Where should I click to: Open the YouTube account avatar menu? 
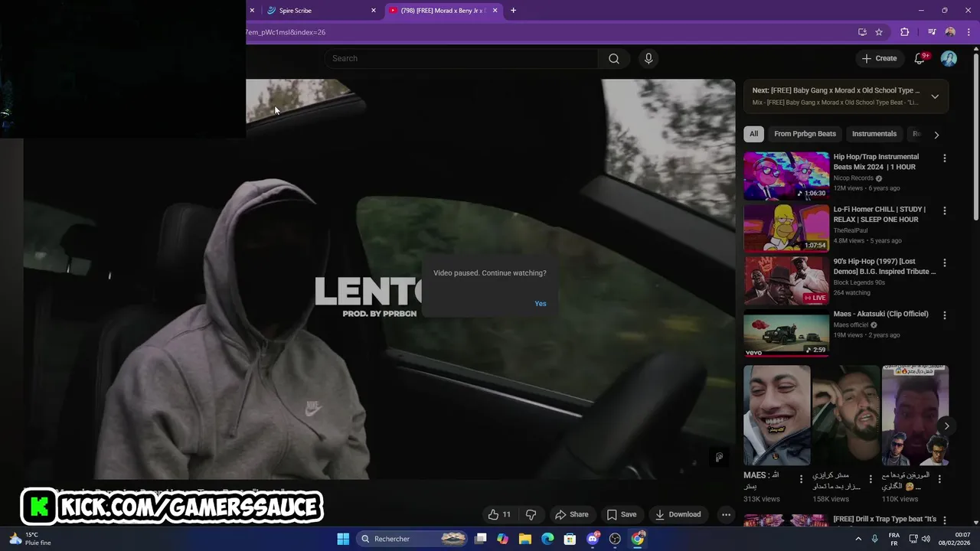pos(949,58)
